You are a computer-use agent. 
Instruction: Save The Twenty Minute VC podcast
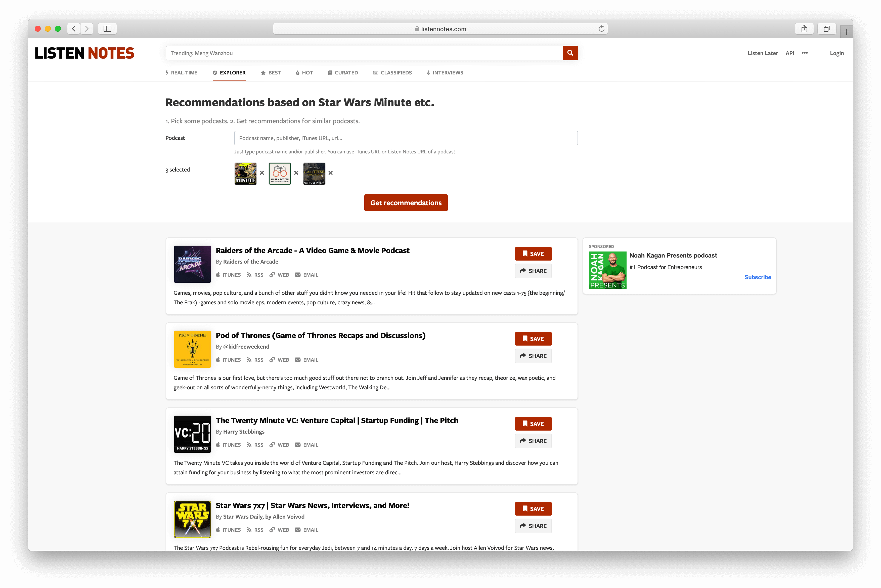[533, 424]
